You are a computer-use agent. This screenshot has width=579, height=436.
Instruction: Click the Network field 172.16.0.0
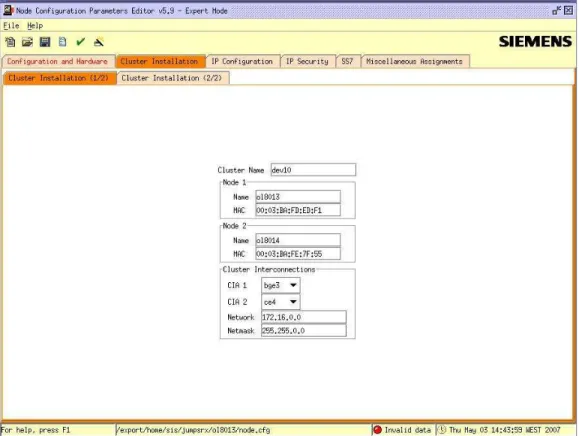coord(304,317)
